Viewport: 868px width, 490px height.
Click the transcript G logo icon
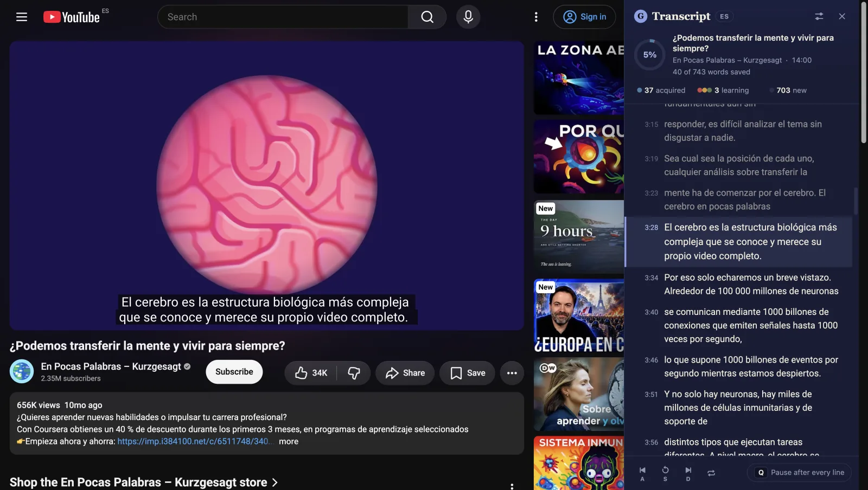coord(641,16)
